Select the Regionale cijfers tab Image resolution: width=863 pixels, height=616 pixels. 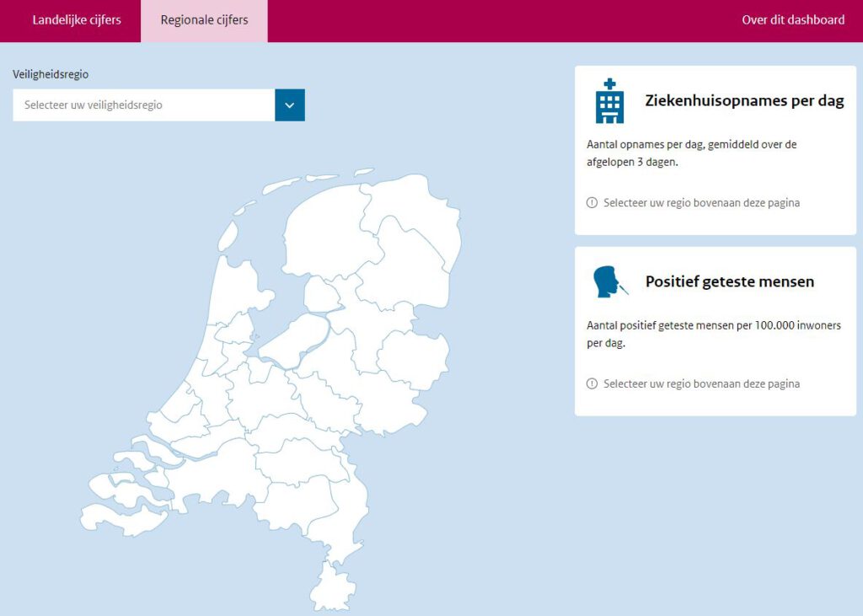(204, 20)
